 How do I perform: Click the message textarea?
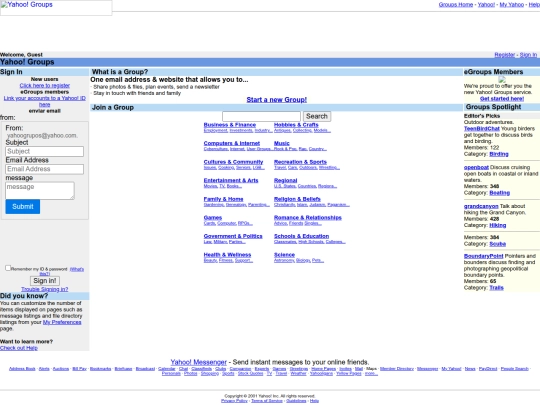(x=40, y=190)
